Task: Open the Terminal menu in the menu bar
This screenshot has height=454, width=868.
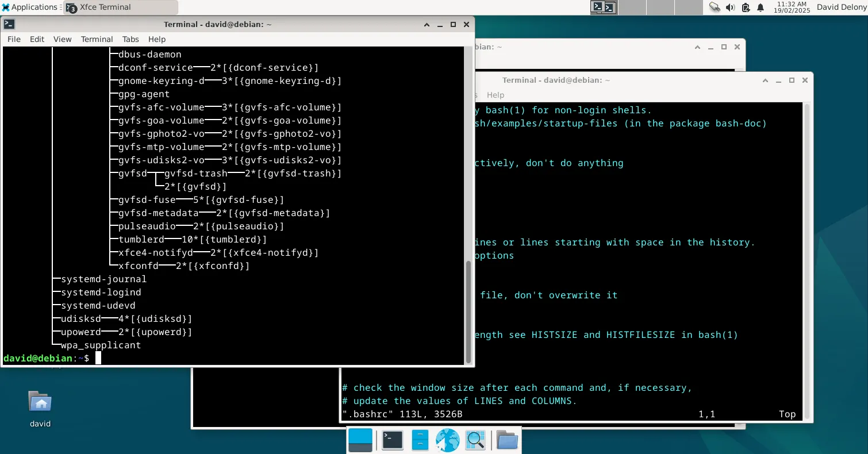Action: pos(97,39)
